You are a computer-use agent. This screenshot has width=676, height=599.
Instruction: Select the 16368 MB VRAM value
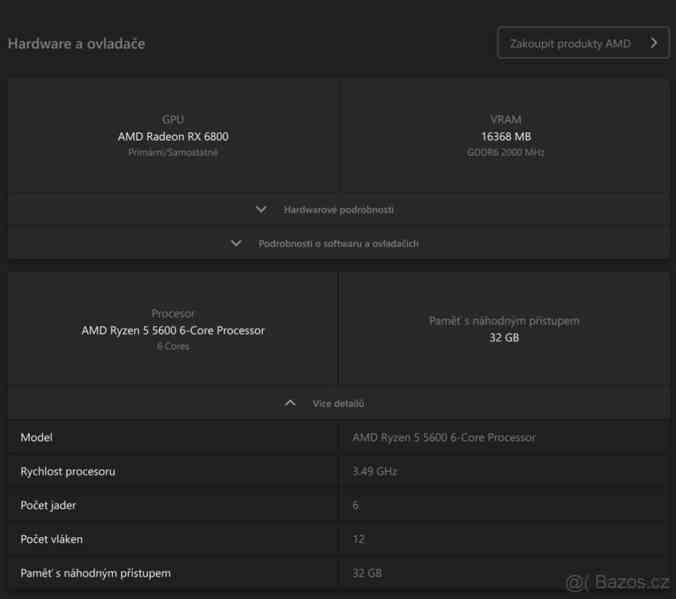click(506, 137)
